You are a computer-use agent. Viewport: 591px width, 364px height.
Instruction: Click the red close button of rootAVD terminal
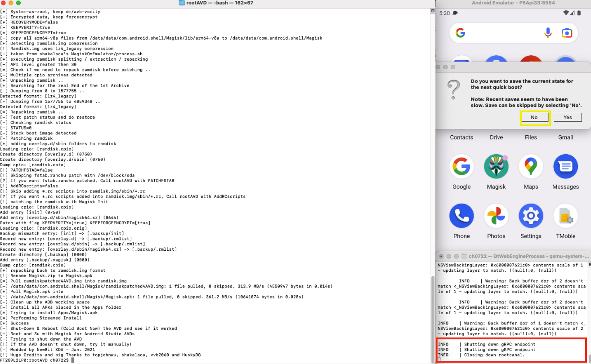4,3
